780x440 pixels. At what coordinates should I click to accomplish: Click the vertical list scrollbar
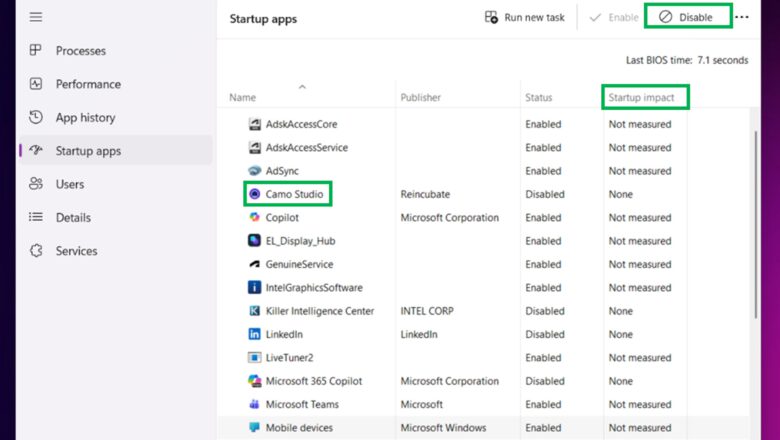pyautogui.click(x=756, y=224)
